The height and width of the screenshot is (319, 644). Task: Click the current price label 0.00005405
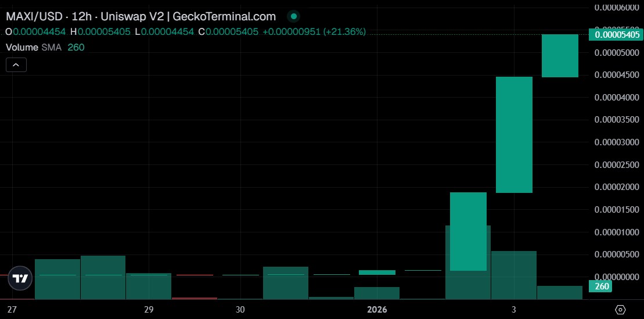click(617, 34)
